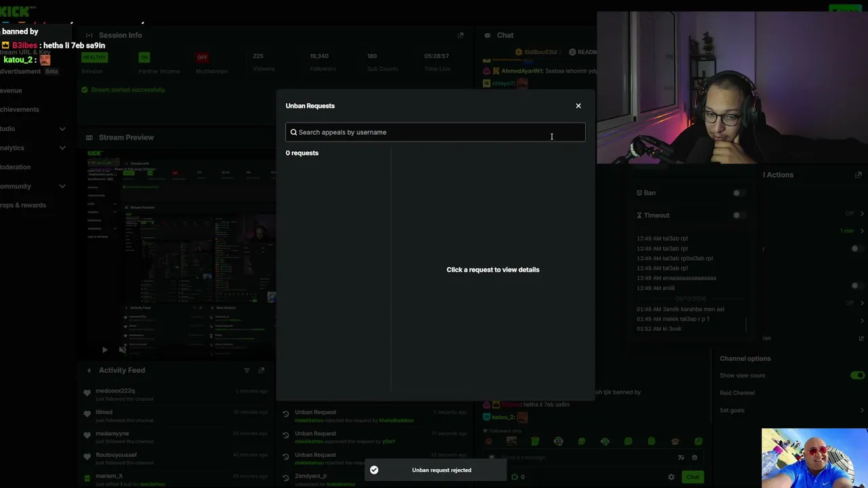This screenshot has width=868, height=488.
Task: Click the checkmark icon in rejected toast
Action: 374,470
